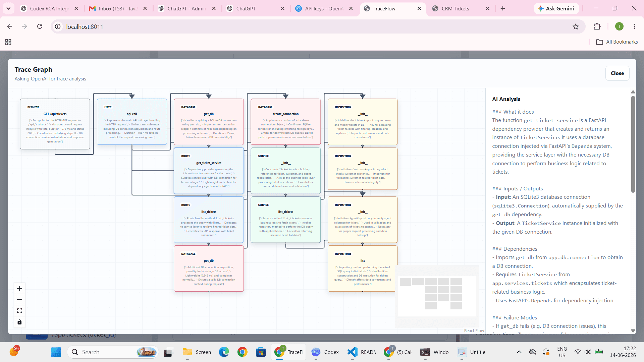This screenshot has width=644, height=362.
Task: Click the AI Analysis panel scrollbar
Action: click(633, 144)
